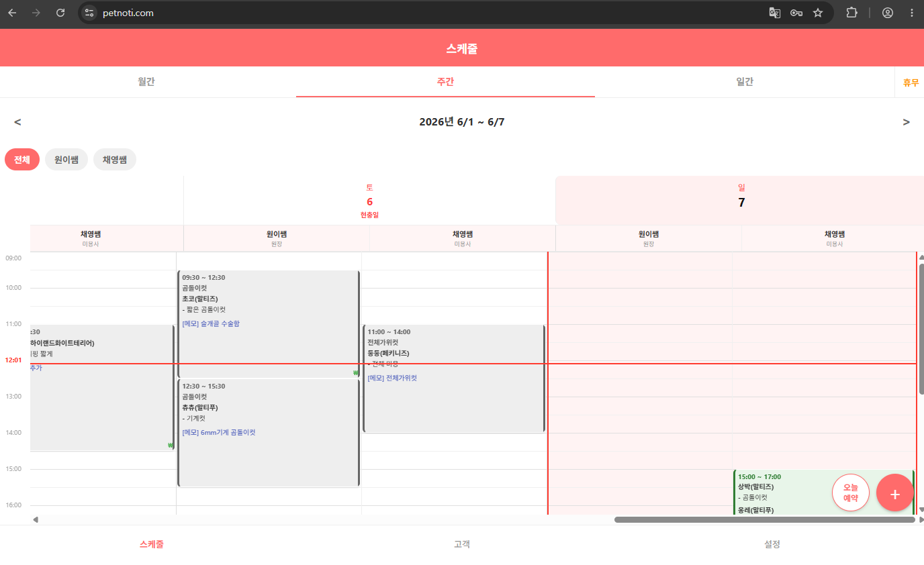This screenshot has height=565, width=924.
Task: Click the browser back arrow
Action: coord(12,13)
